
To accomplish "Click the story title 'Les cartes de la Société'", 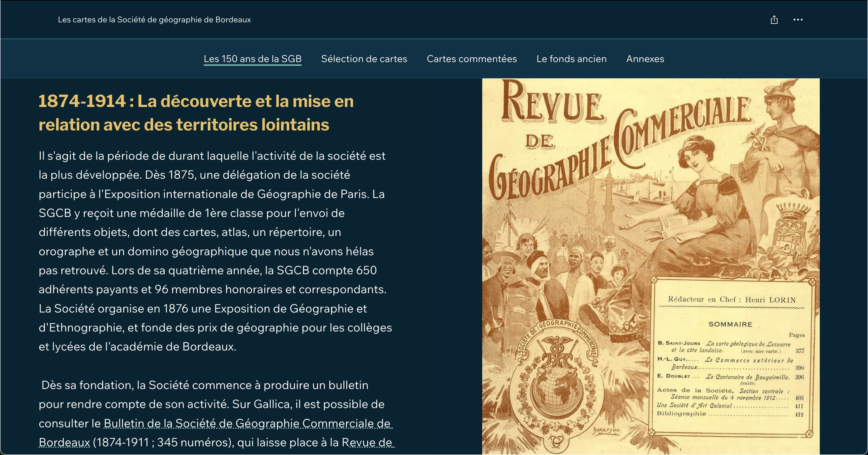I will 154,20.
